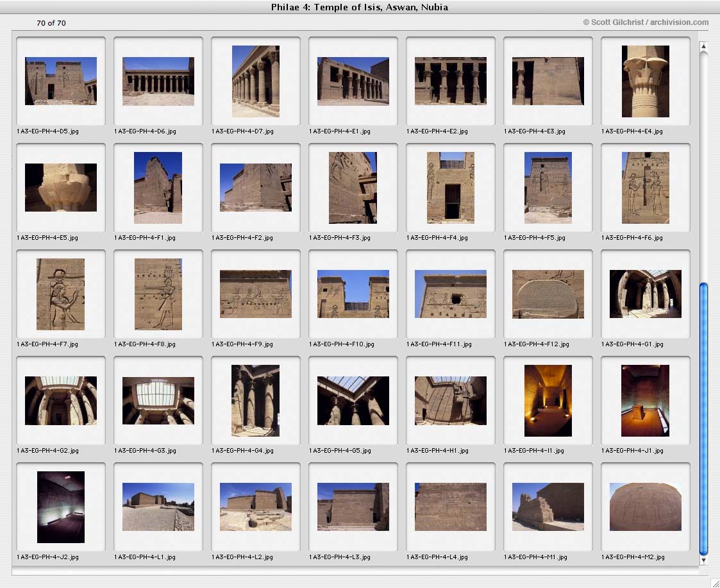Viewport: 720px width, 588px height.
Task: Click the scroll up arrow
Action: point(703,46)
